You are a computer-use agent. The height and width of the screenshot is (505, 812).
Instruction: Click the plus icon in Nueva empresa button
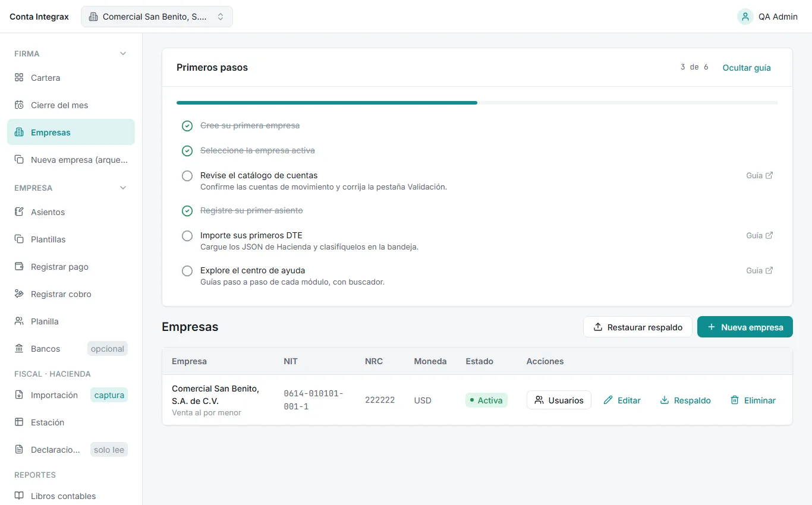(x=712, y=327)
